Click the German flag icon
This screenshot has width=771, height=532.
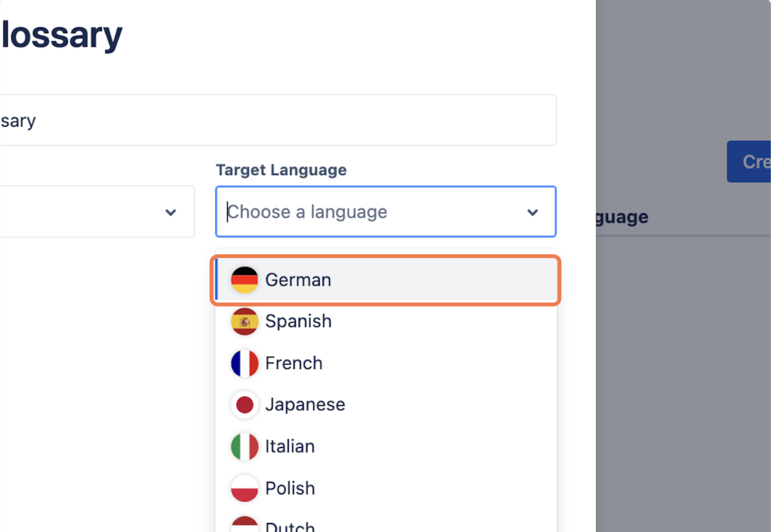(245, 280)
